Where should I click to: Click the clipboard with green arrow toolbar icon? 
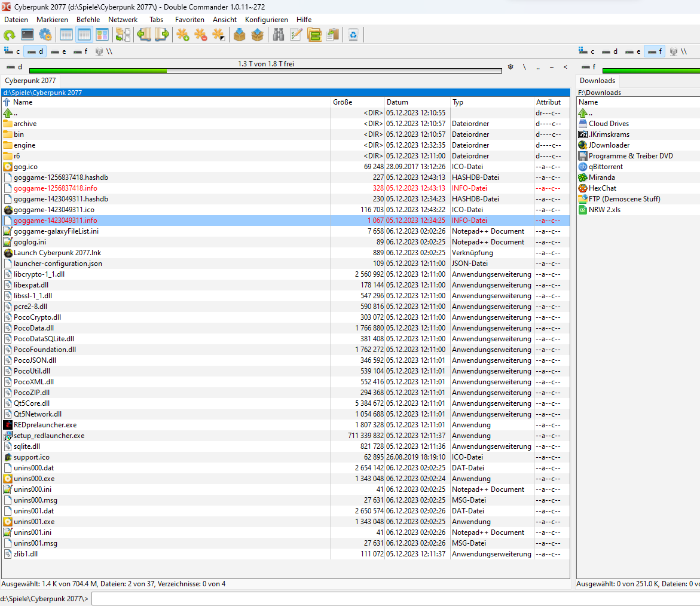tap(332, 35)
